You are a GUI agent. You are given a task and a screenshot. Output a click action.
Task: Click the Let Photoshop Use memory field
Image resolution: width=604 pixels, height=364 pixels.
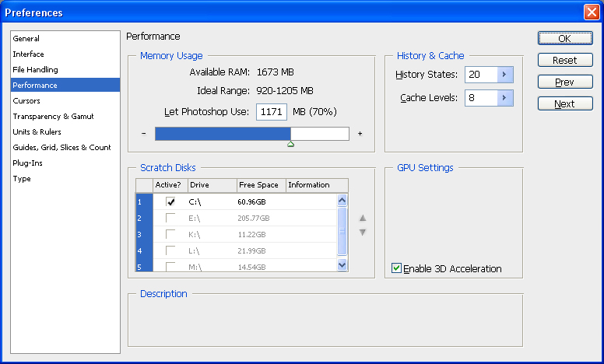pos(272,111)
